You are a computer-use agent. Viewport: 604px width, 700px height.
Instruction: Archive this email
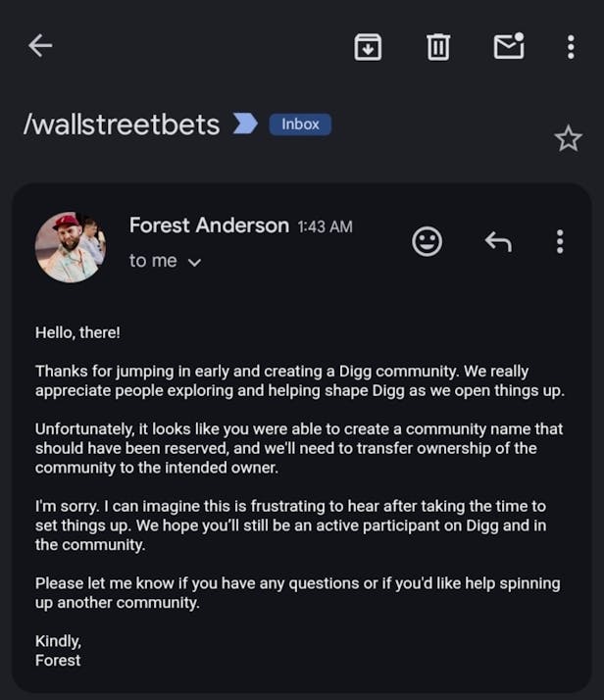click(368, 46)
